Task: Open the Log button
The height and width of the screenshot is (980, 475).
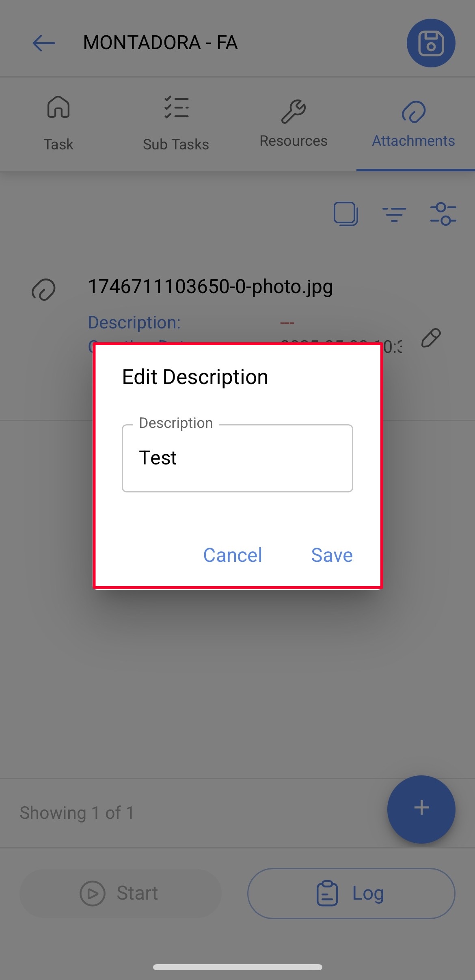Action: 351,893
